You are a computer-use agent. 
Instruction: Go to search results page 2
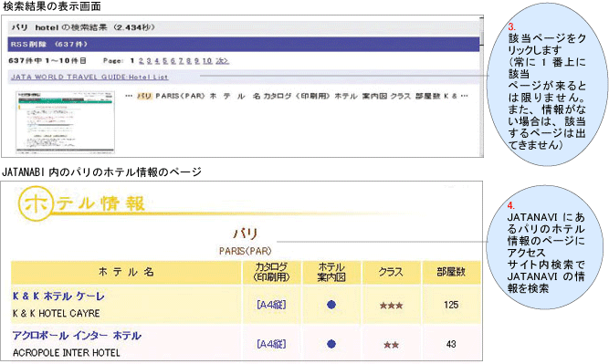point(141,61)
